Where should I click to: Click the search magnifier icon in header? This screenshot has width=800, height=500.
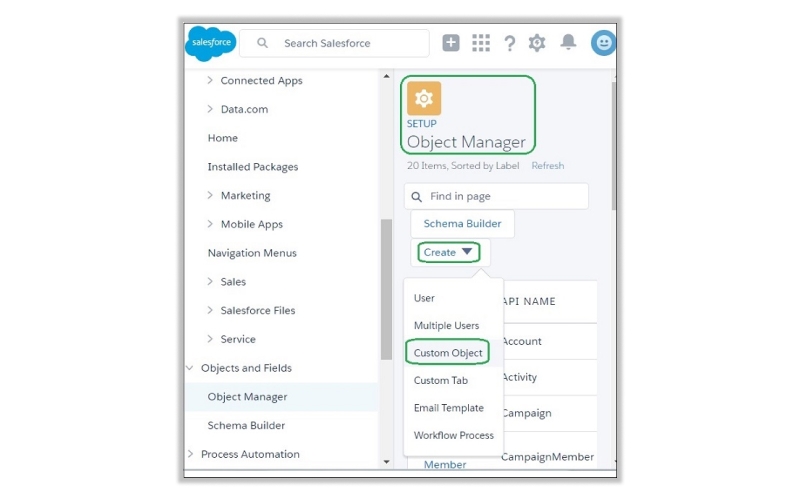pyautogui.click(x=262, y=43)
